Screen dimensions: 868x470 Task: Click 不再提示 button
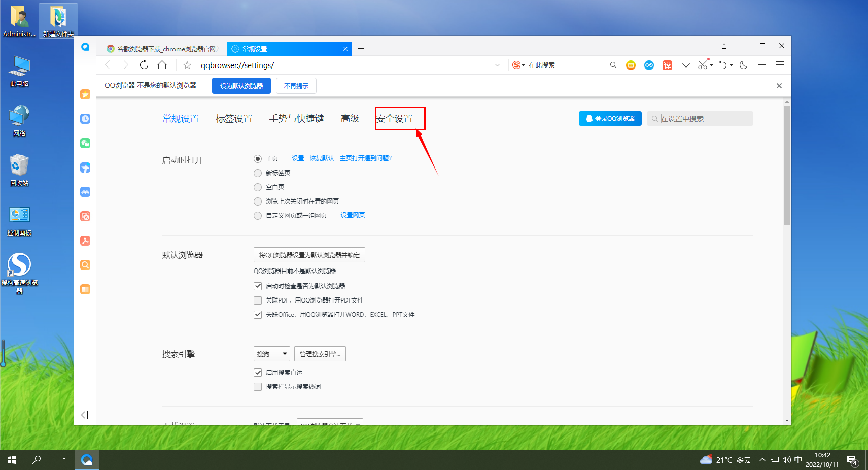point(296,86)
